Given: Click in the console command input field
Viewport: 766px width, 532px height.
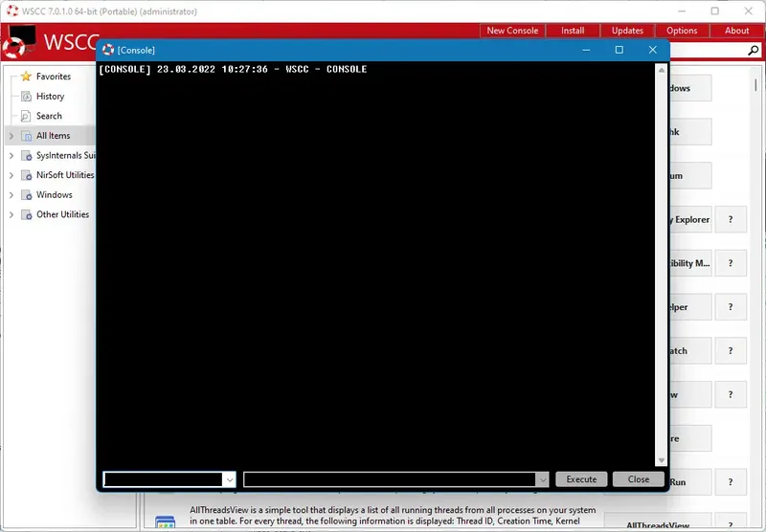Looking at the screenshot, I should (390, 479).
